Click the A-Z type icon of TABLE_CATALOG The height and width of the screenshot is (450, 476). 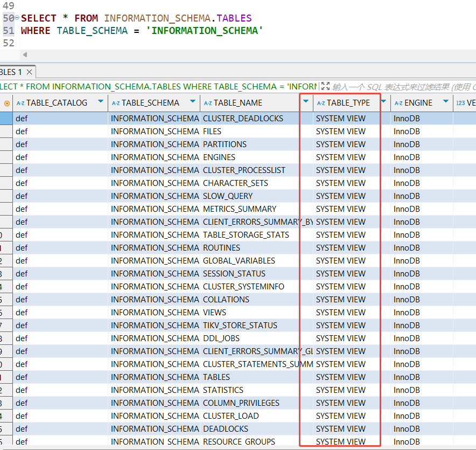[20, 103]
